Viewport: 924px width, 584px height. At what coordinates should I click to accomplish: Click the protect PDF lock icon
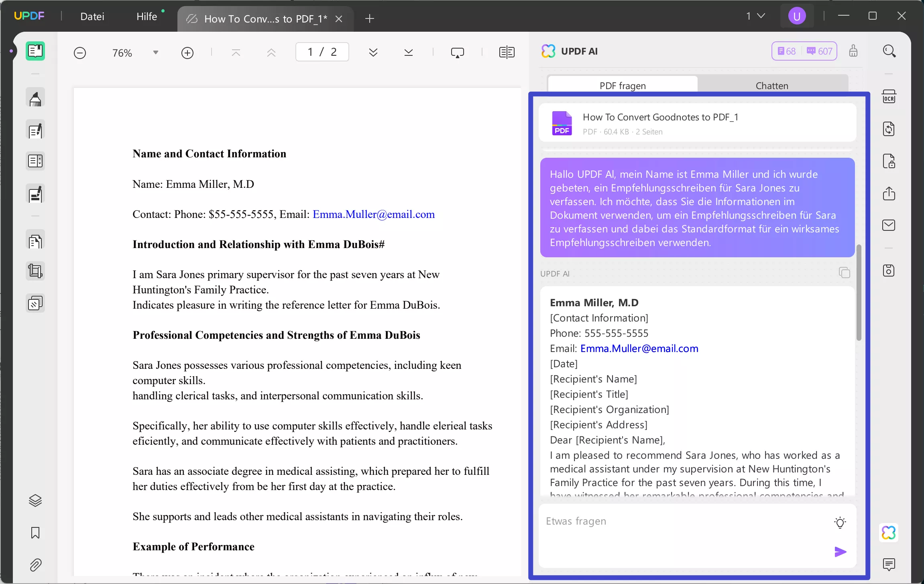click(x=889, y=161)
